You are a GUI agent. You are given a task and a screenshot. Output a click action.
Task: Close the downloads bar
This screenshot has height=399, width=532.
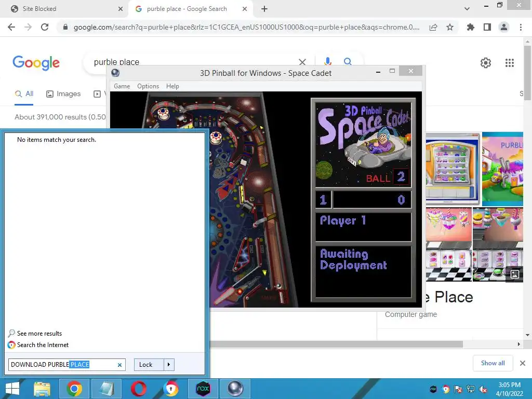tap(523, 363)
